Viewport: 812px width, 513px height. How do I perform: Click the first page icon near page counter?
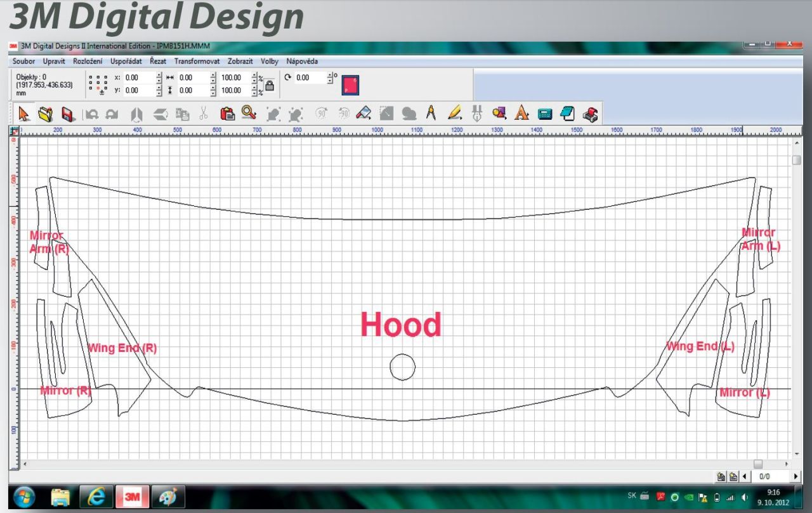tap(721, 476)
